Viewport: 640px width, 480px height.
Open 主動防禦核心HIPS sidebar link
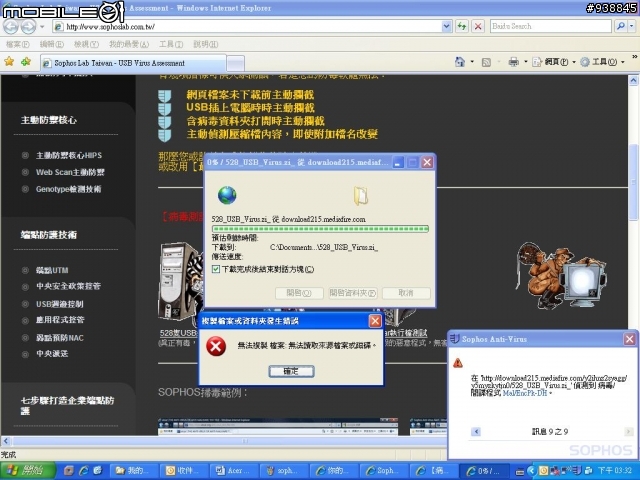[69, 155]
